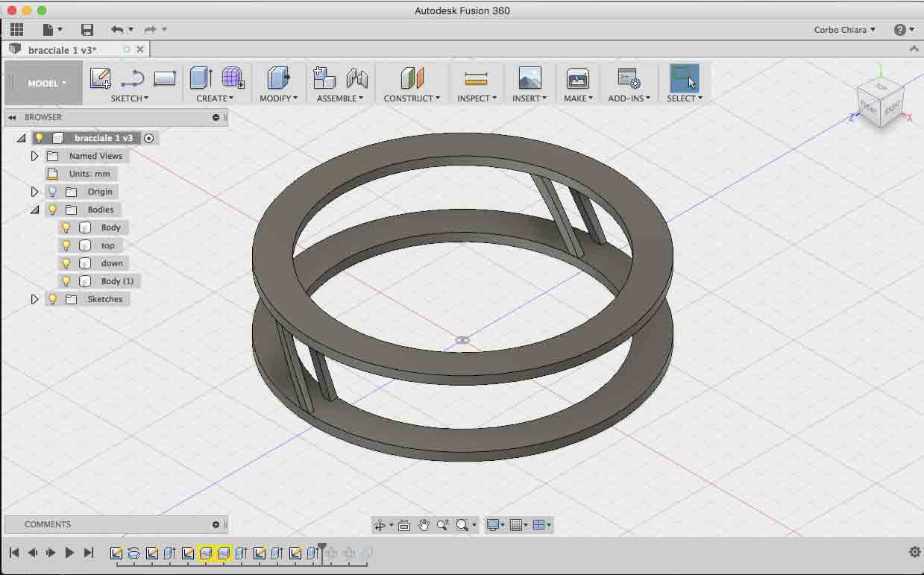Collapse the BROWSER panel
The width and height of the screenshot is (924, 575).
[13, 117]
